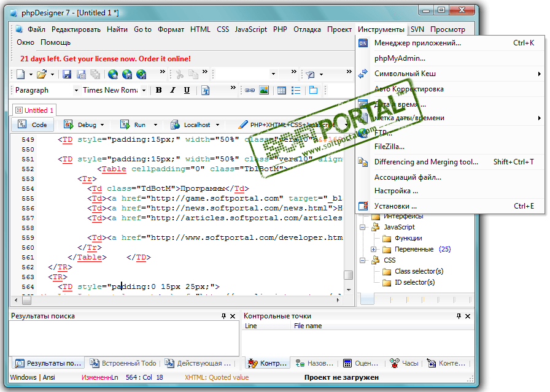Viewport: 550px width, 392px height.
Task: Toggle Underline formatting
Action: pos(187,90)
